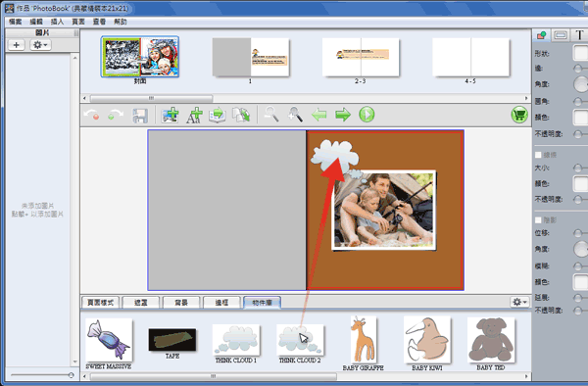Enable the 線條 line checkbox
This screenshot has width=588, height=386.
coord(538,155)
